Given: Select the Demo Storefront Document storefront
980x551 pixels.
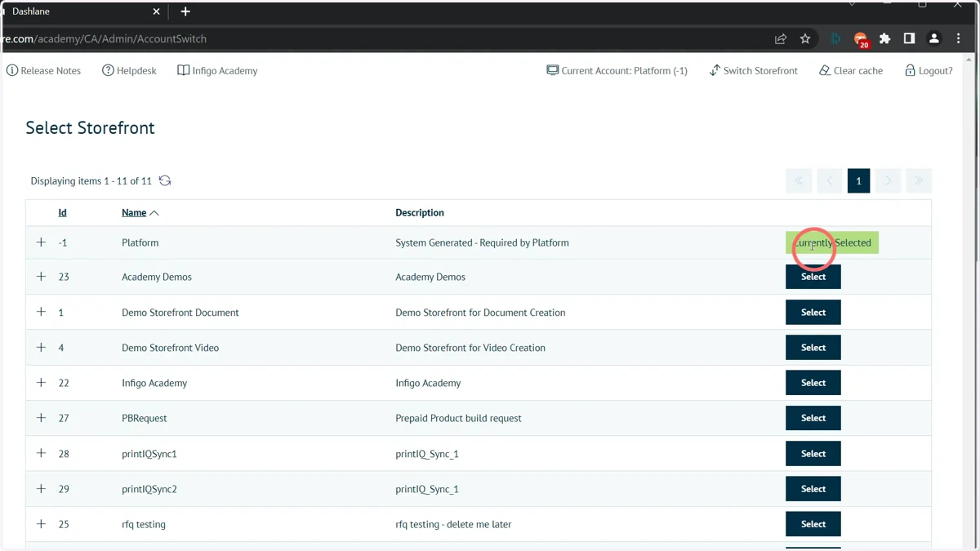Looking at the screenshot, I should click(813, 312).
